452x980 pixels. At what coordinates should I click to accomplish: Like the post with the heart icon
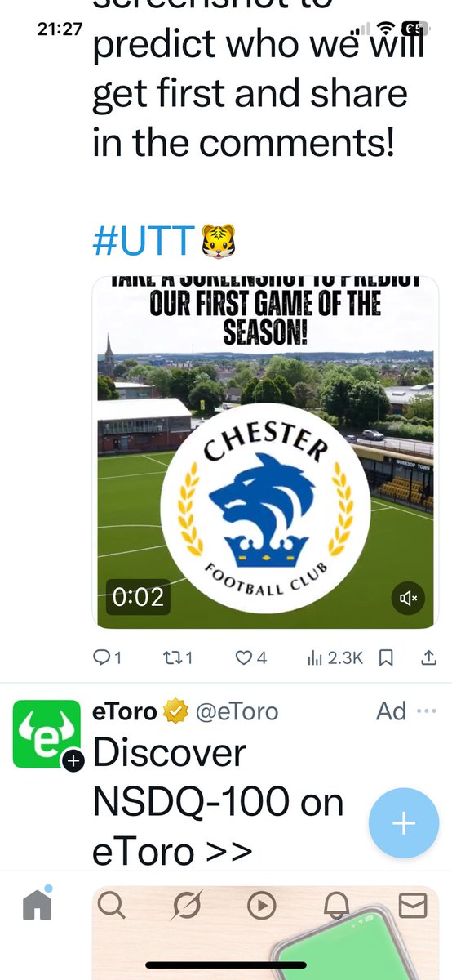point(243,657)
